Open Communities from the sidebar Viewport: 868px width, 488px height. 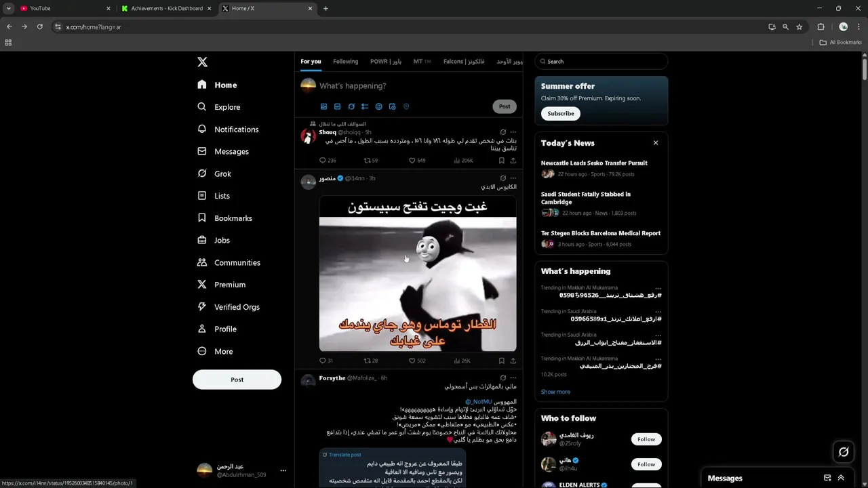[229, 262]
